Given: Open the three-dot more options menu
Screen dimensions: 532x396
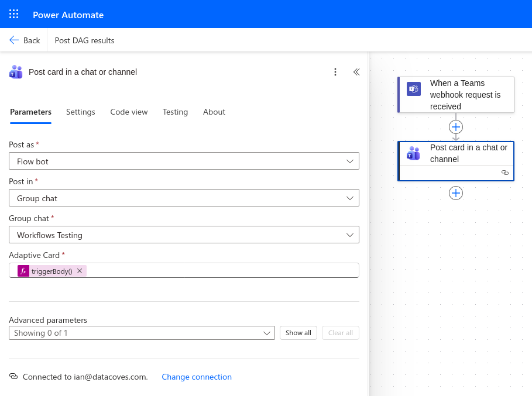Looking at the screenshot, I should 335,72.
